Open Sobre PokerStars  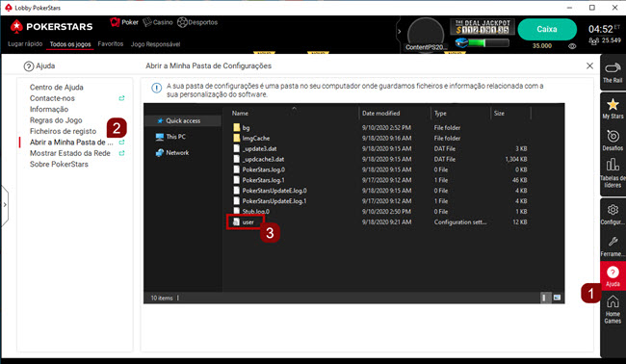coord(59,164)
